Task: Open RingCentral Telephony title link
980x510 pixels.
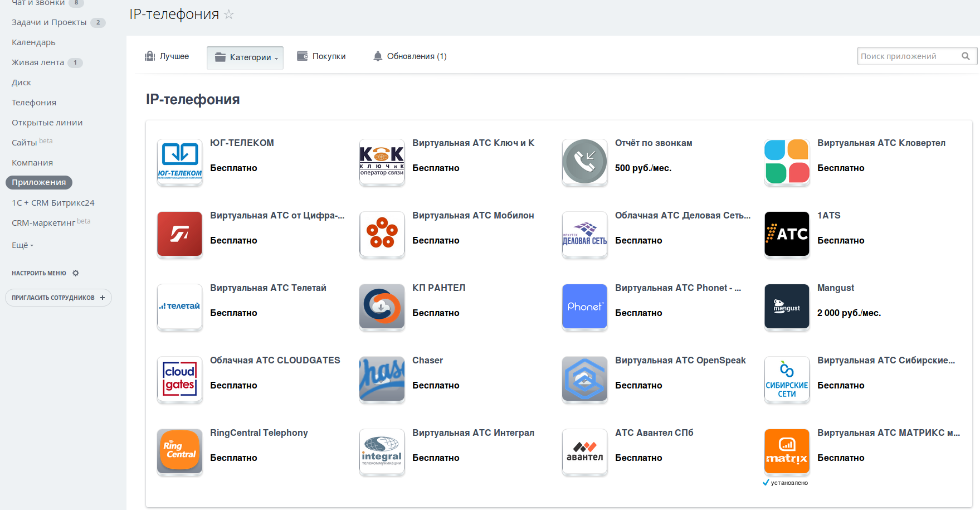Action: (x=259, y=433)
